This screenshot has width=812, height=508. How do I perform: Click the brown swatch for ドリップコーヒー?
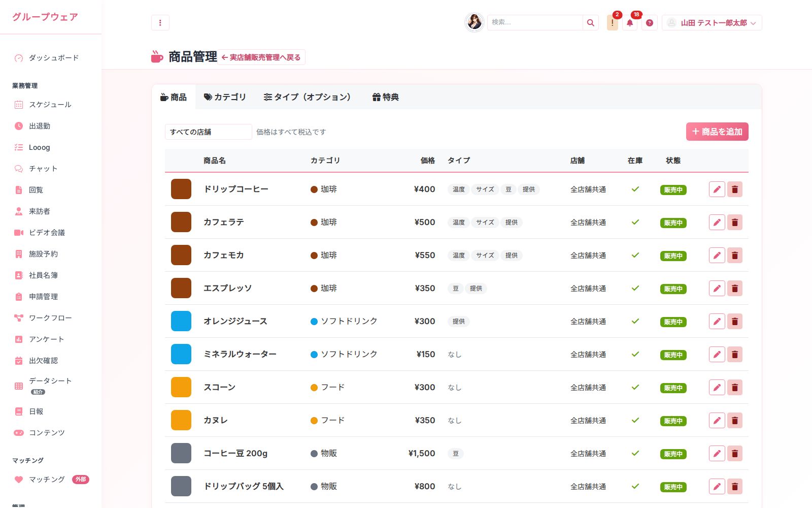tap(181, 189)
